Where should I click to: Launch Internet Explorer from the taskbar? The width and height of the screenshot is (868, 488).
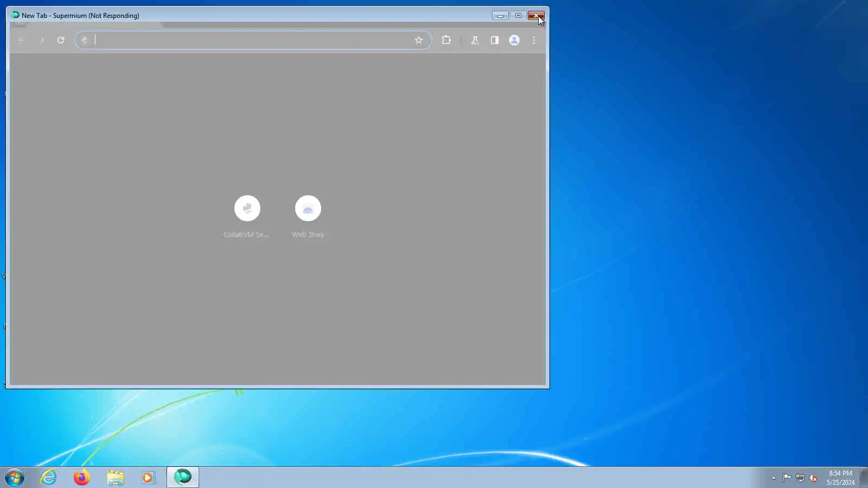click(x=49, y=477)
